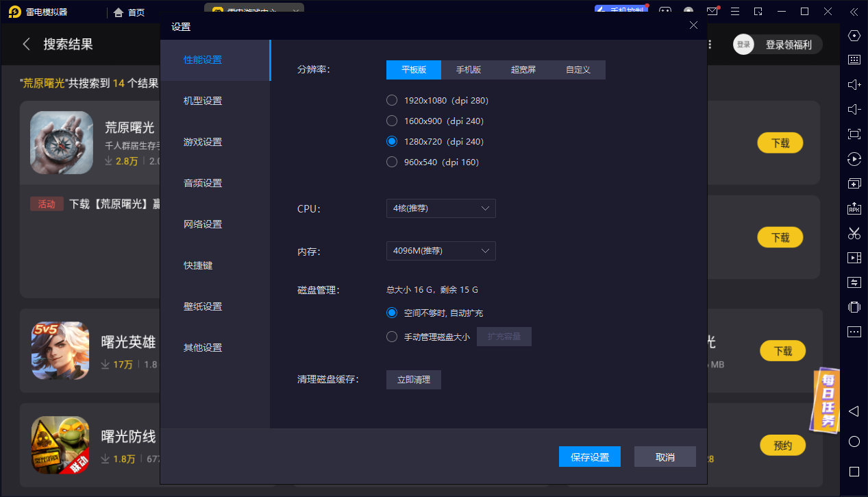Click the volume up icon
The width and height of the screenshot is (868, 497).
854,84
